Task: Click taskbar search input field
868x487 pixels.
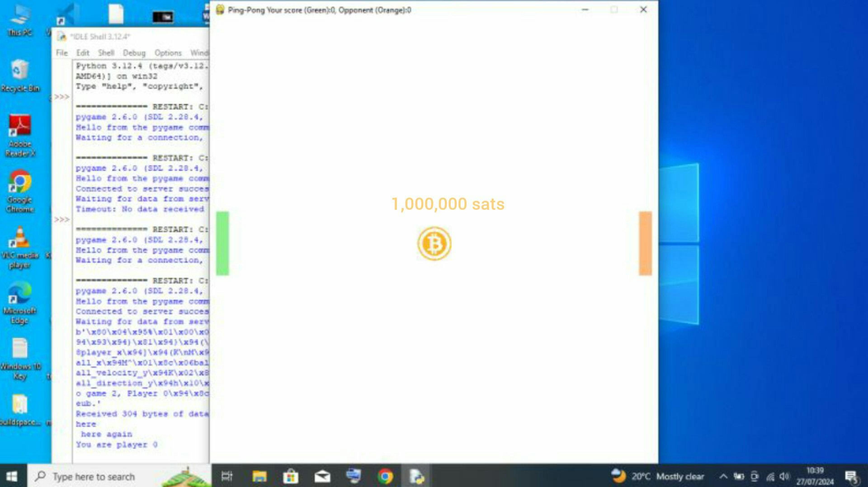Action: point(118,476)
